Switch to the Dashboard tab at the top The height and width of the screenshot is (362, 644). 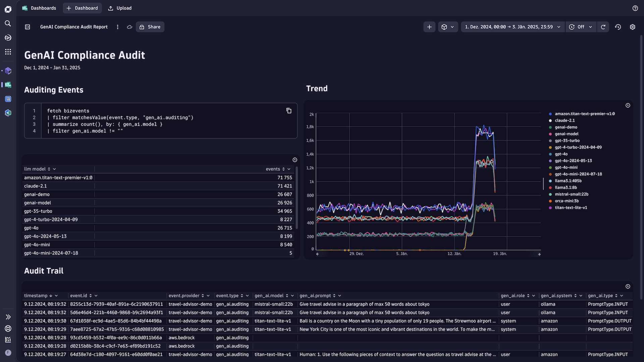(82, 8)
